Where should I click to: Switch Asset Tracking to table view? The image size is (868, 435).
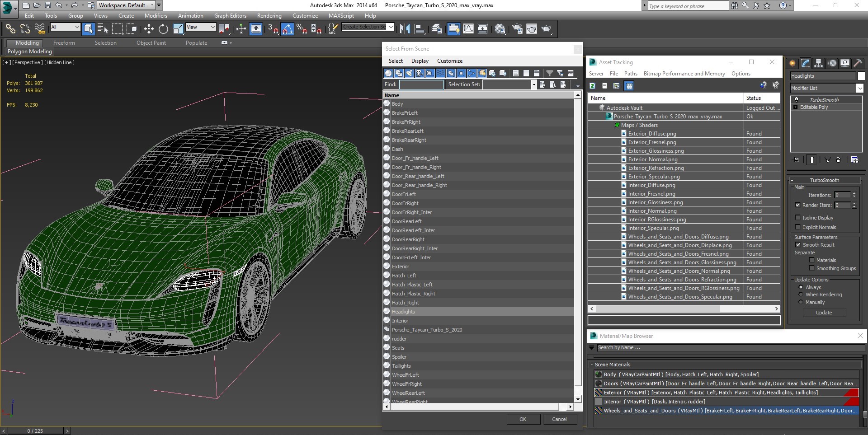click(629, 86)
